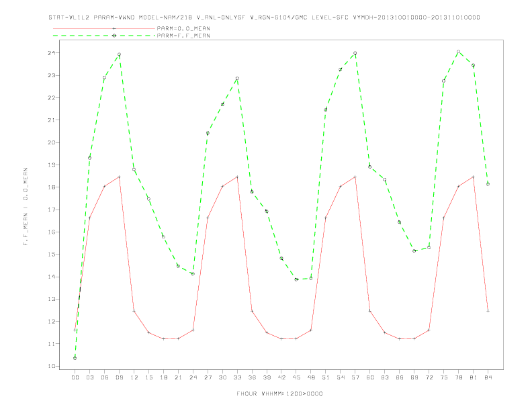Click the green forecast low point at hour 45

coord(296,279)
